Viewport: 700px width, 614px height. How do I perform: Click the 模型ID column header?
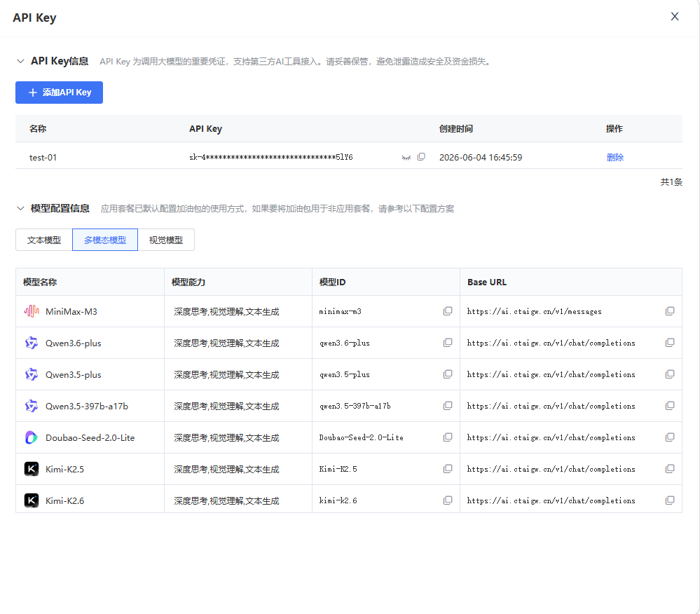pyautogui.click(x=333, y=282)
